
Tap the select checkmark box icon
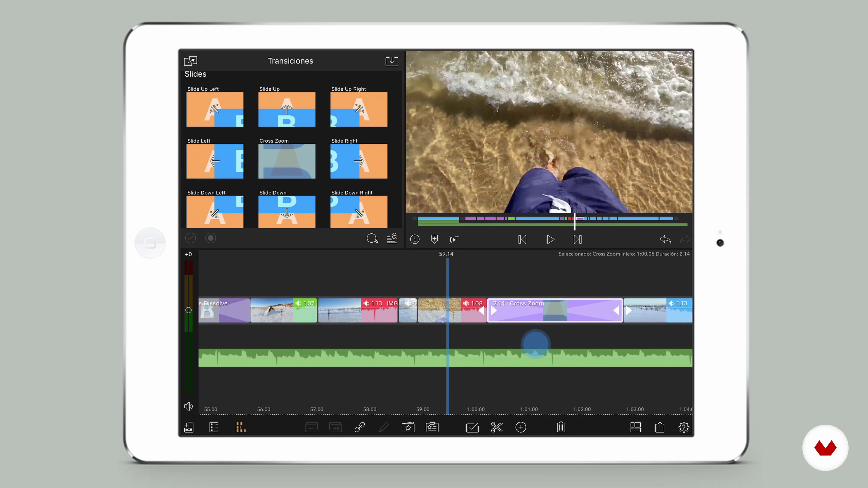(472, 428)
